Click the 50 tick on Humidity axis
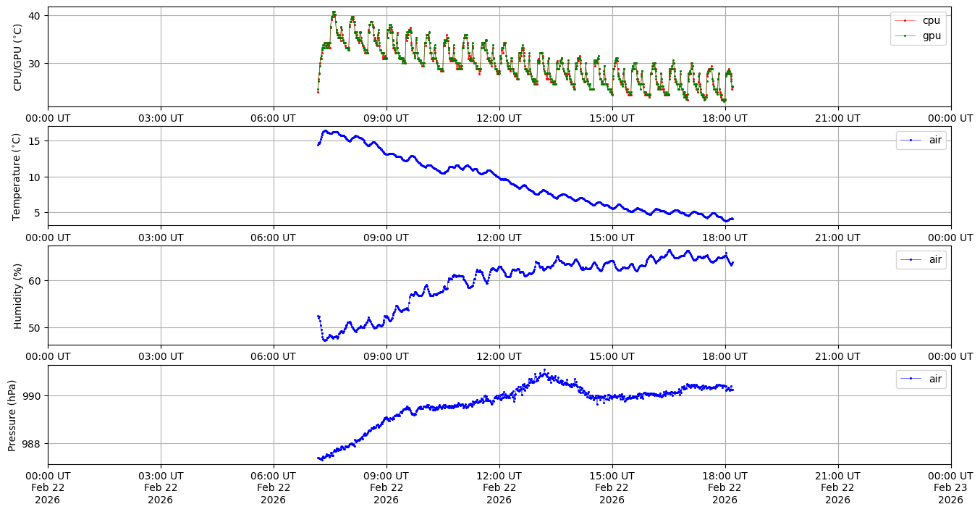The image size is (980, 512). (x=34, y=327)
